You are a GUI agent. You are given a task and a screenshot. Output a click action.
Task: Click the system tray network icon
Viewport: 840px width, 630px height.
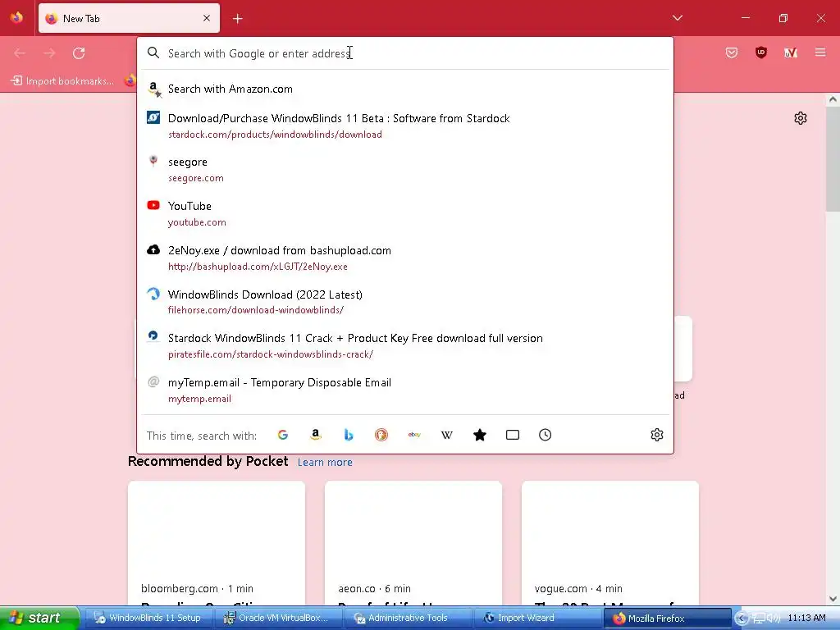(x=760, y=619)
